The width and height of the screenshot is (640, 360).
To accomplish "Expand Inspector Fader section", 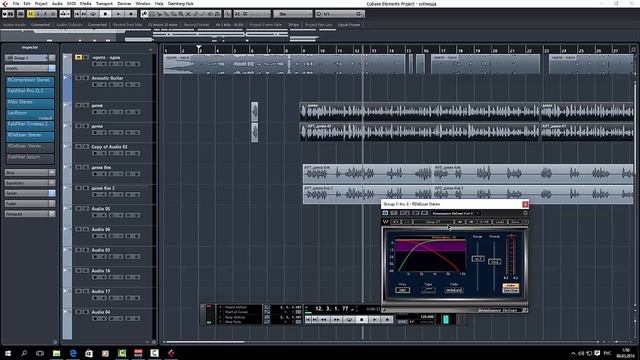I will [x=30, y=203].
